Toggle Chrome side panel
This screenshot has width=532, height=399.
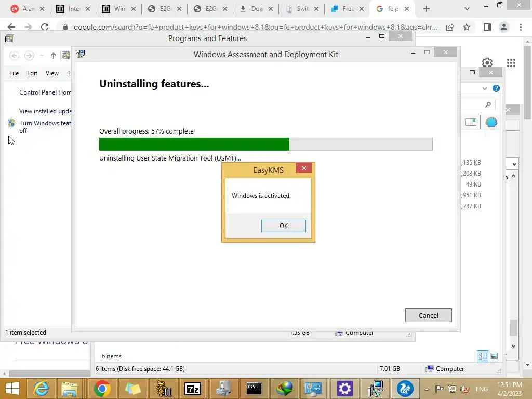[x=487, y=27]
